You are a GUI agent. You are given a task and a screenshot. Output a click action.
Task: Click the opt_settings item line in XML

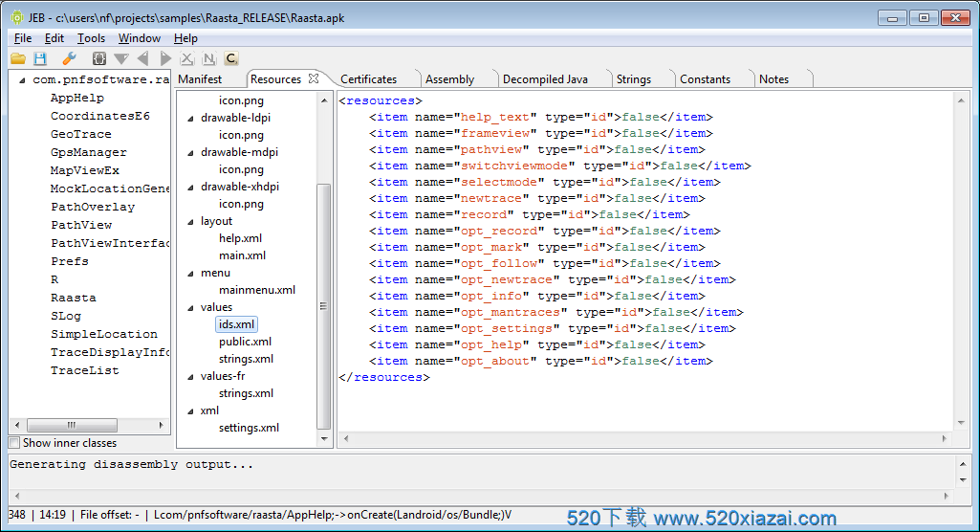tap(553, 328)
